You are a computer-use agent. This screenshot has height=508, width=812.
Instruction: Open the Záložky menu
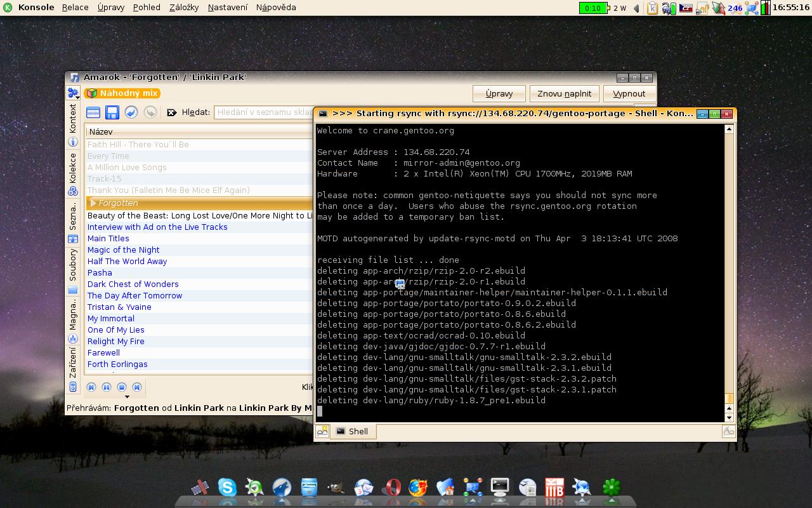(x=184, y=8)
